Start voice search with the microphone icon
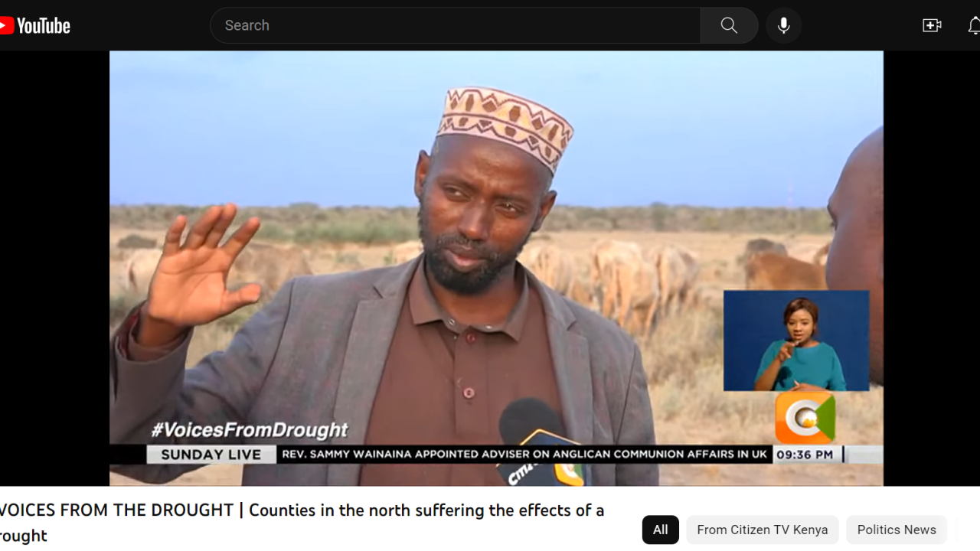This screenshot has height=551, width=980. click(x=783, y=25)
